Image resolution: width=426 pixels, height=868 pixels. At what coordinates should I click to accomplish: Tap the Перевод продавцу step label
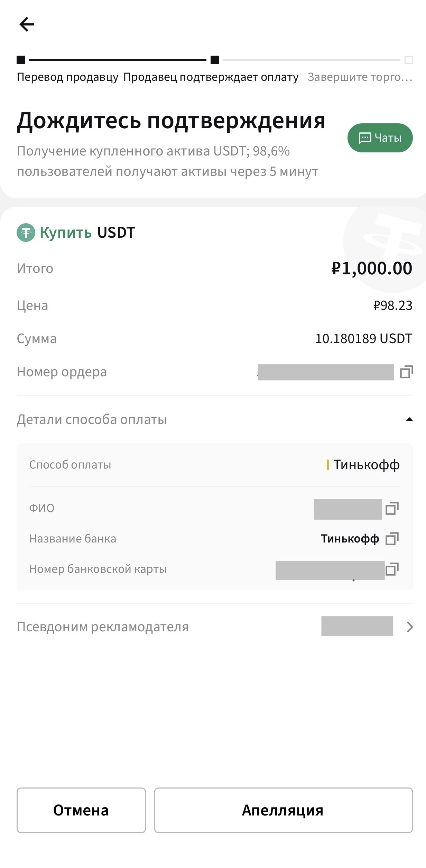[x=68, y=77]
